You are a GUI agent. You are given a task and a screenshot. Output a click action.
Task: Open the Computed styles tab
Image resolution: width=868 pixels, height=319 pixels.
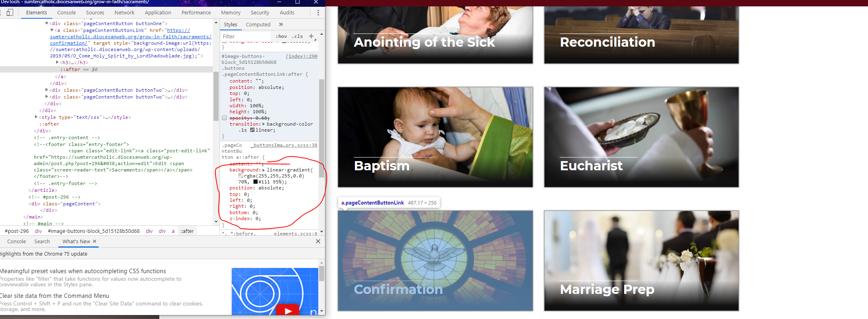coord(258,24)
